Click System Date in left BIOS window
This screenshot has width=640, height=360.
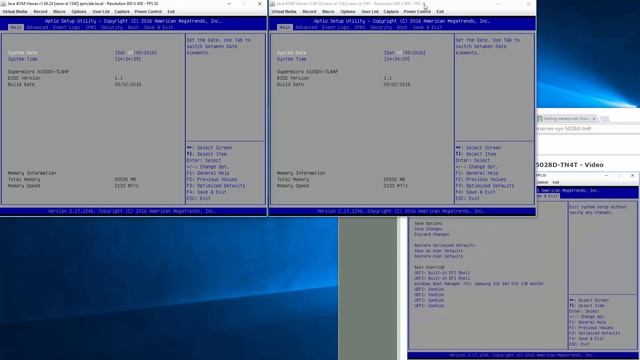coord(22,53)
